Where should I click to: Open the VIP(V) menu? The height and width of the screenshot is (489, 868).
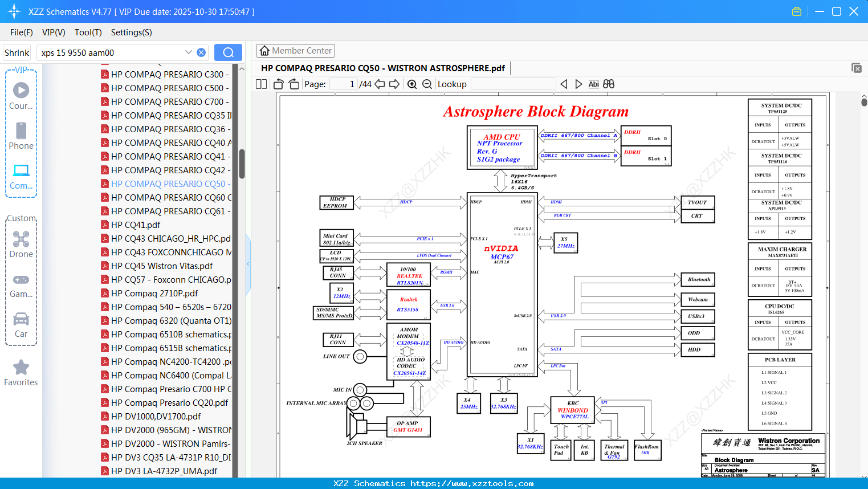[x=54, y=32]
